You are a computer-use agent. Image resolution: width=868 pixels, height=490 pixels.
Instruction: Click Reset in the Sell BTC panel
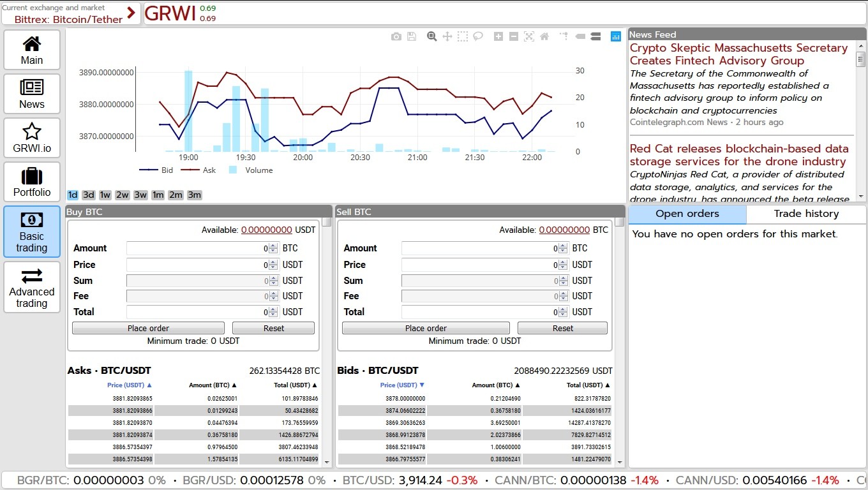pyautogui.click(x=562, y=328)
